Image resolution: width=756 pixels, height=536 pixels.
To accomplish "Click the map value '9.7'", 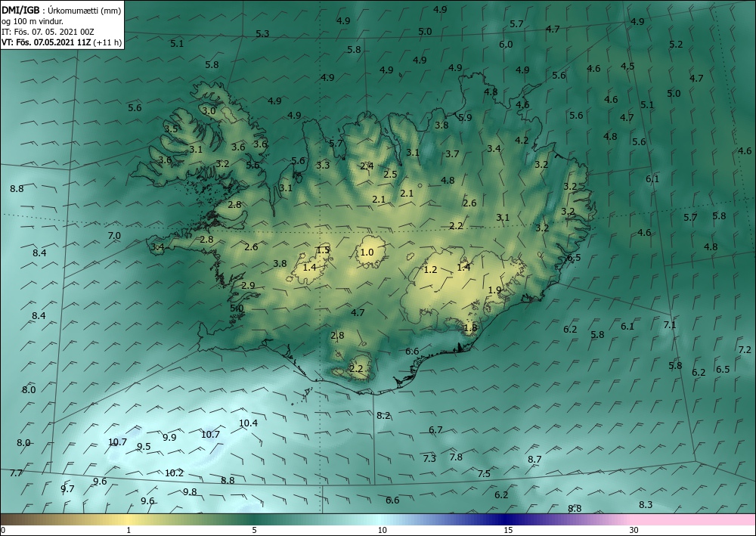I will 67,489.
